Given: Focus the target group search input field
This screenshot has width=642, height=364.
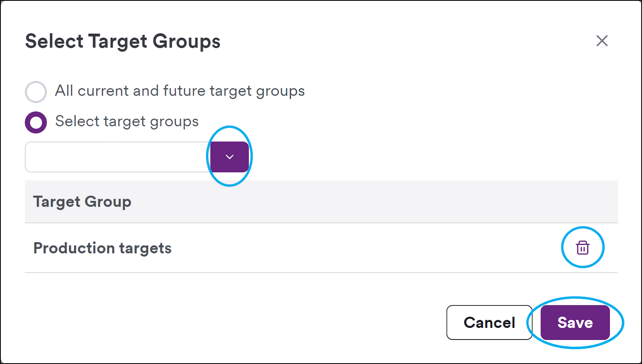Looking at the screenshot, I should click(118, 157).
